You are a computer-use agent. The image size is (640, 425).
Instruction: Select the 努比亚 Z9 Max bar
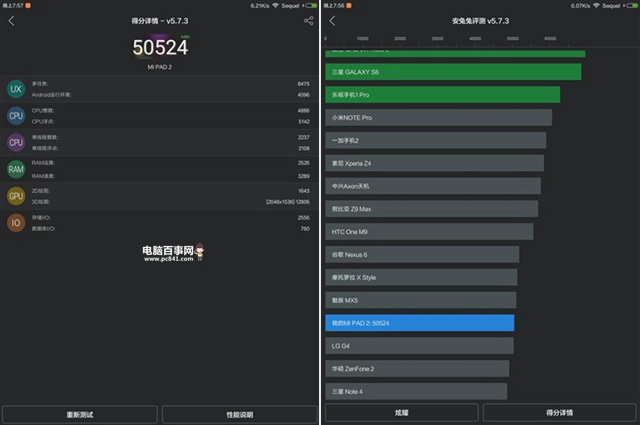[431, 209]
